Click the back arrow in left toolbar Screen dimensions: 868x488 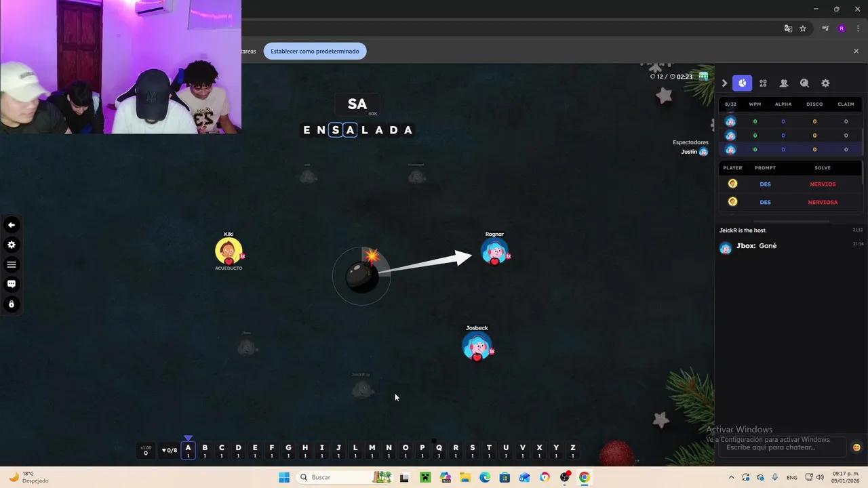pos(12,225)
